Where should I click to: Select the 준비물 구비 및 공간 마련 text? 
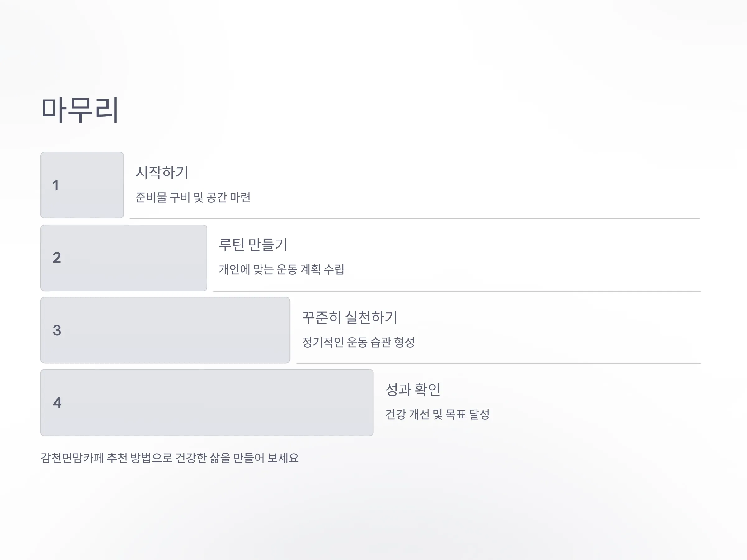point(193,197)
